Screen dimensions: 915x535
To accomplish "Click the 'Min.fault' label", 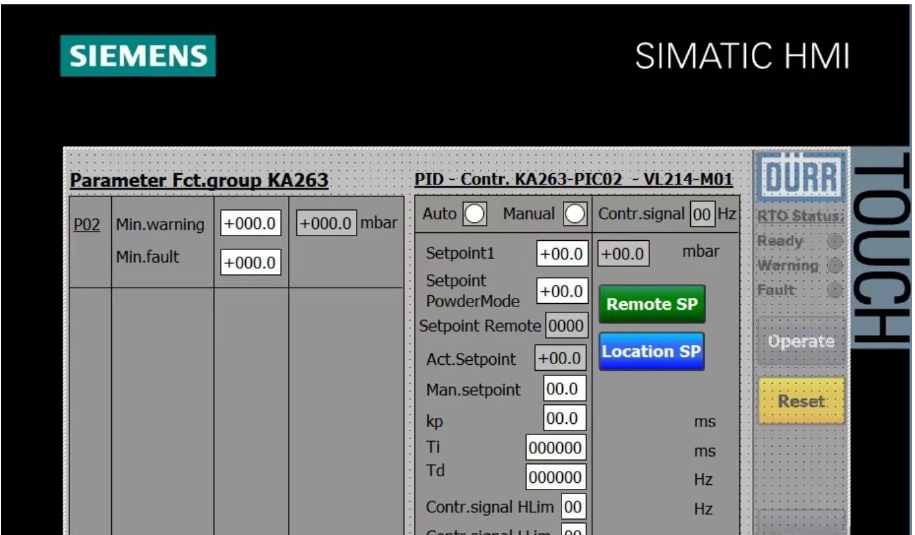I will 147,257.
